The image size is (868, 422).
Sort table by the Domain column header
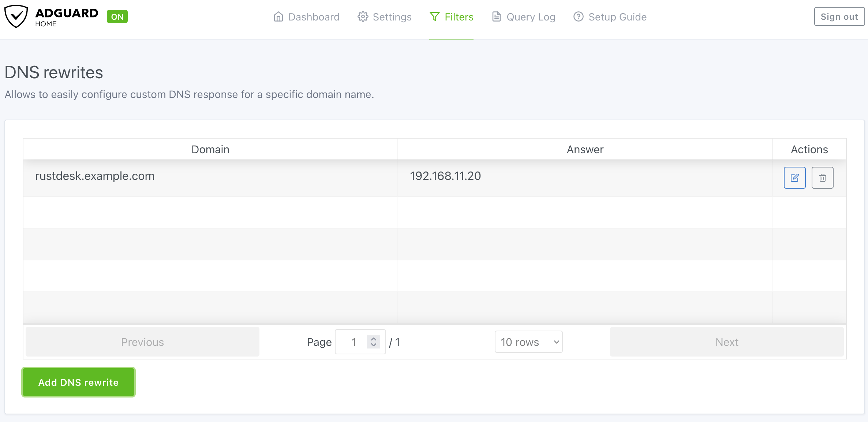(210, 150)
